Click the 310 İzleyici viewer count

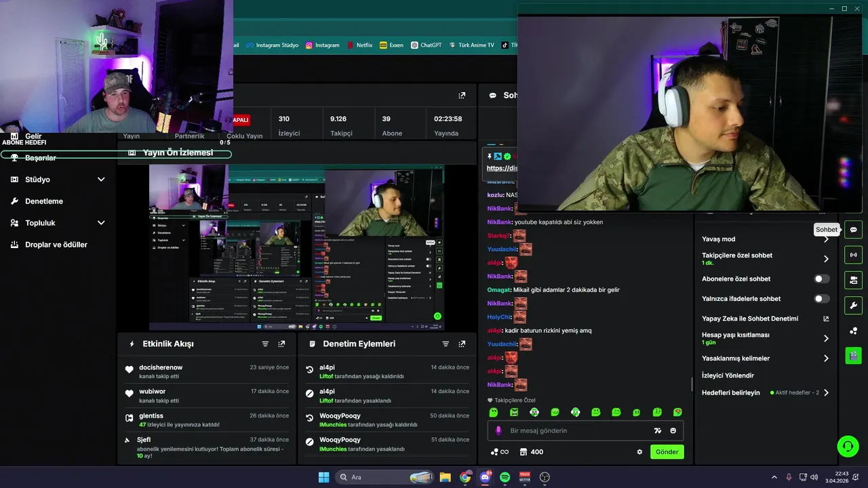coord(289,125)
